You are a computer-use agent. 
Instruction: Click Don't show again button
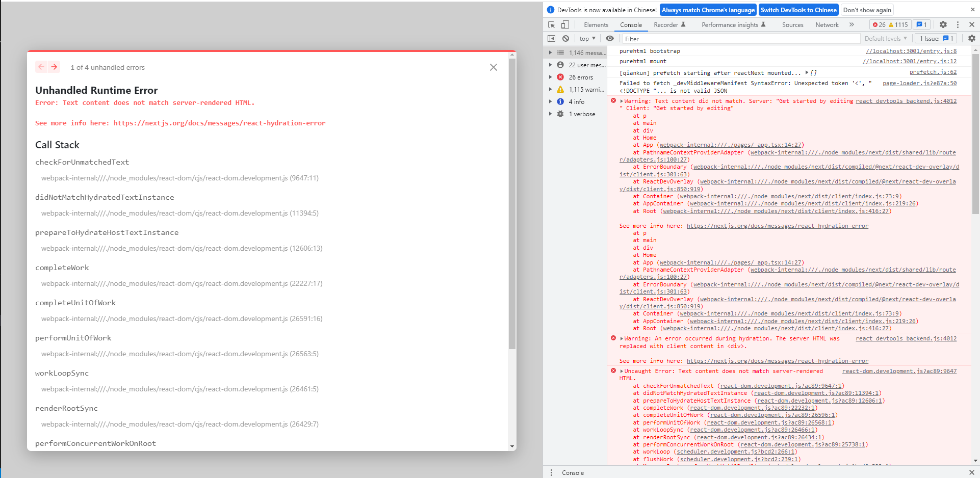[867, 10]
